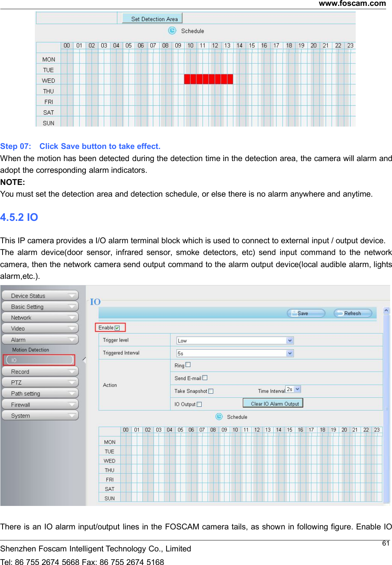Expand the System menu
This screenshot has width=392, height=565.
[x=40, y=416]
